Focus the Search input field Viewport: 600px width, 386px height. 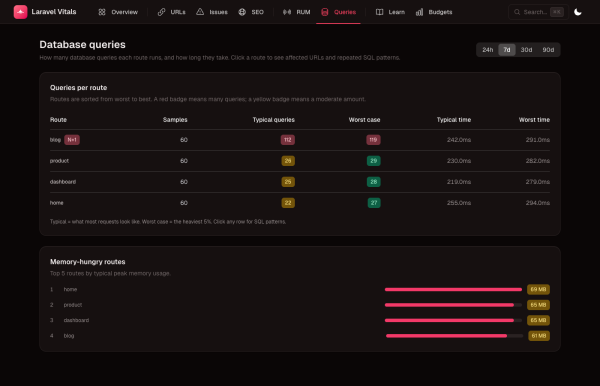[x=538, y=12]
